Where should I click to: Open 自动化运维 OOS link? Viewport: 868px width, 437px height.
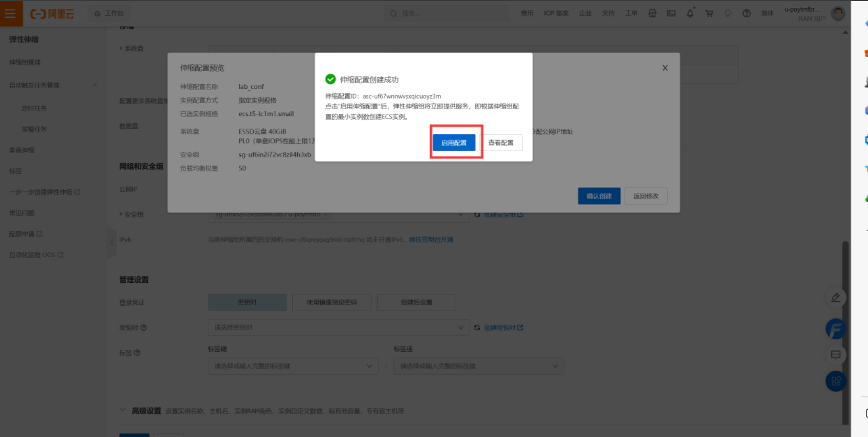[36, 255]
